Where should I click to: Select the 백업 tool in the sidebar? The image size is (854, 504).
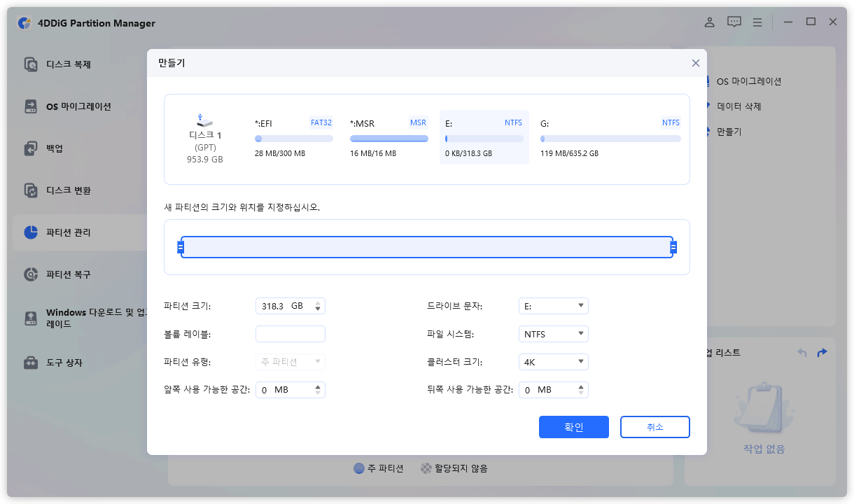click(52, 148)
